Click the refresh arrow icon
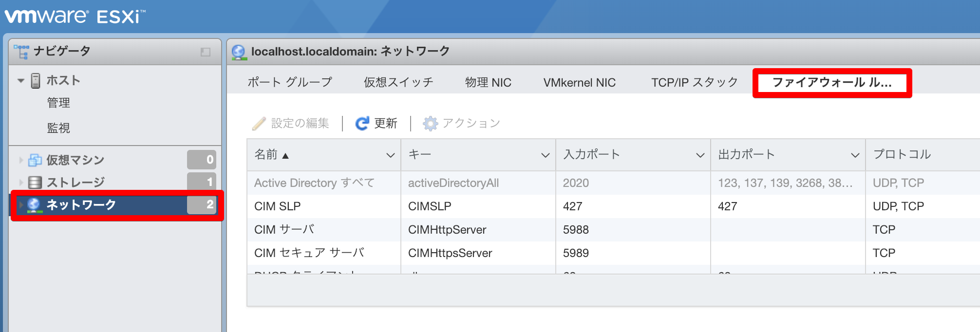 coord(362,123)
